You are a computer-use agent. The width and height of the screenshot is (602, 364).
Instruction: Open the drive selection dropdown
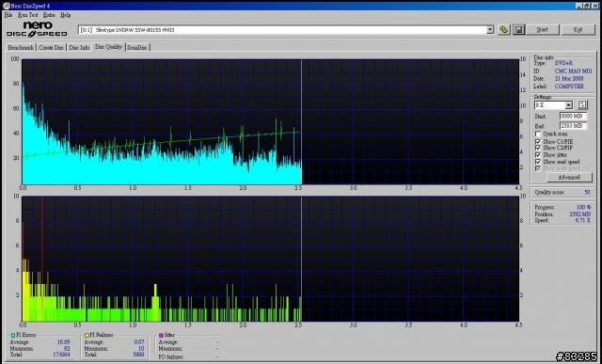click(x=490, y=29)
